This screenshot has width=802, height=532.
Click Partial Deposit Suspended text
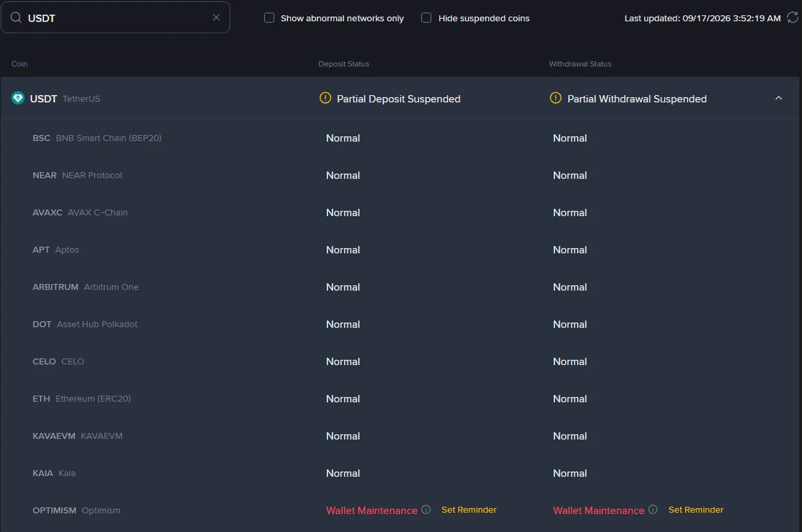tap(399, 98)
